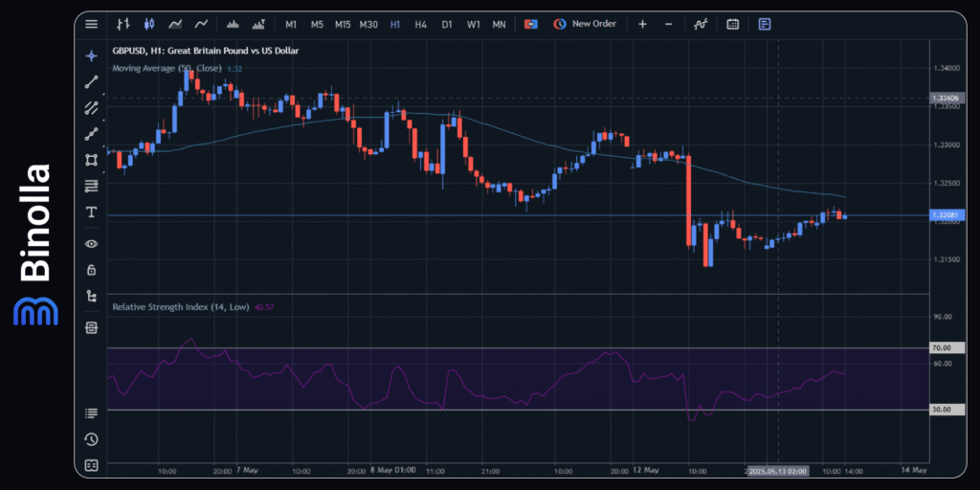The height and width of the screenshot is (490, 980).
Task: Open the trade history clock icon
Action: [x=91, y=439]
